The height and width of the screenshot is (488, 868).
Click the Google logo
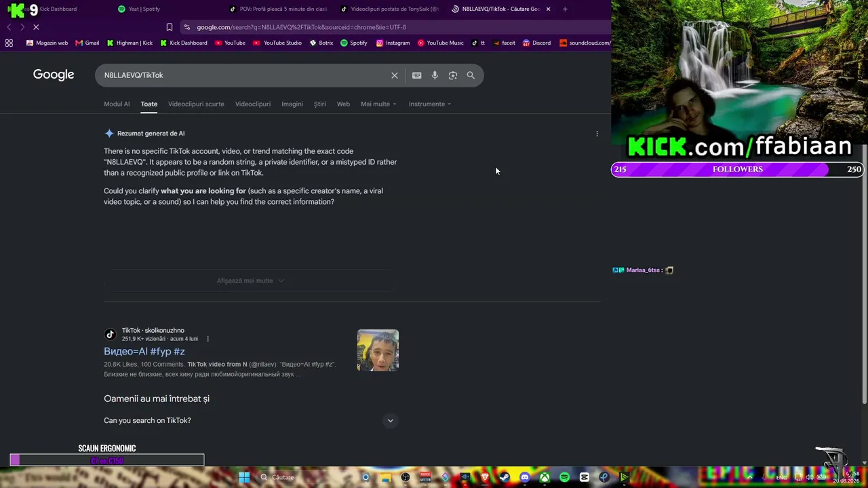(54, 75)
